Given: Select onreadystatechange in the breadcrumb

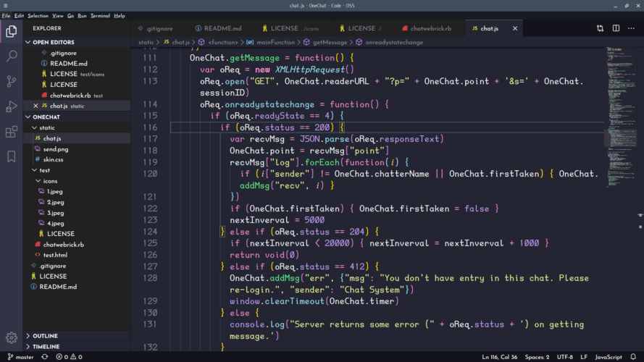Looking at the screenshot, I should (394, 42).
